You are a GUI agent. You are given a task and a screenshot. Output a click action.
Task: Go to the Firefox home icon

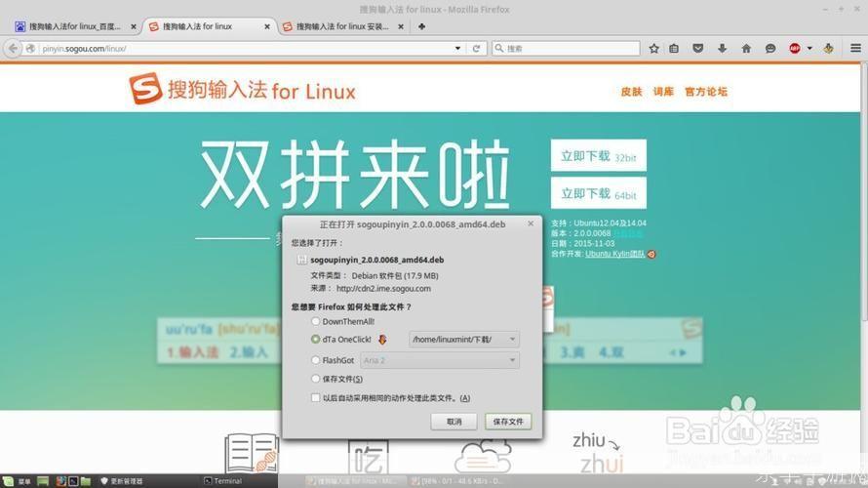[x=746, y=49]
